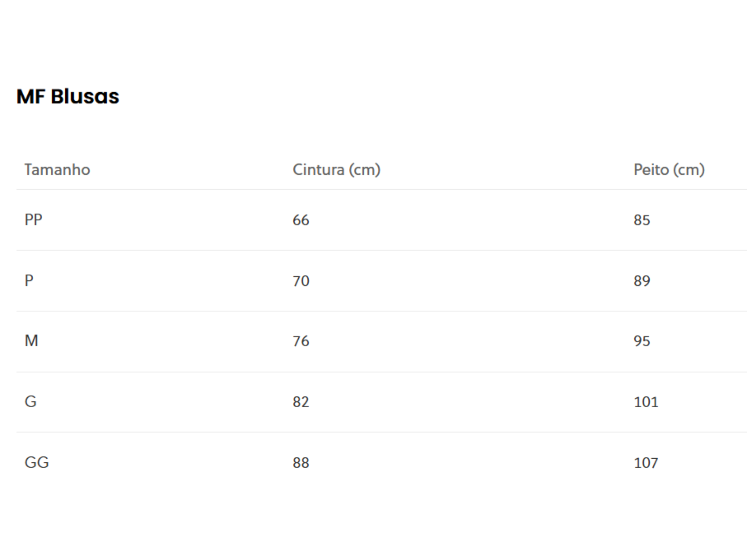Select waist value 66 for PP
The width and height of the screenshot is (747, 560).
[301, 220]
